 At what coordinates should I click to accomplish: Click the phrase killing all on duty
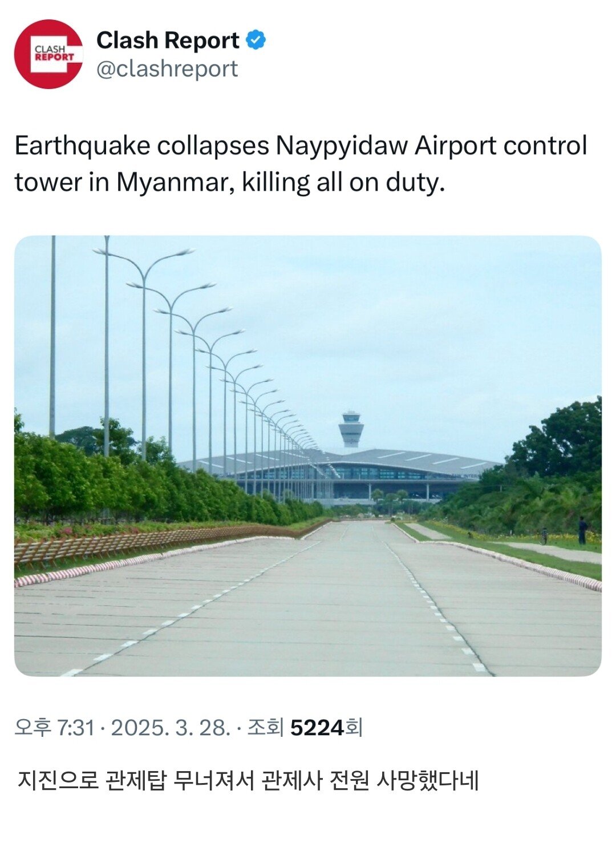343,183
